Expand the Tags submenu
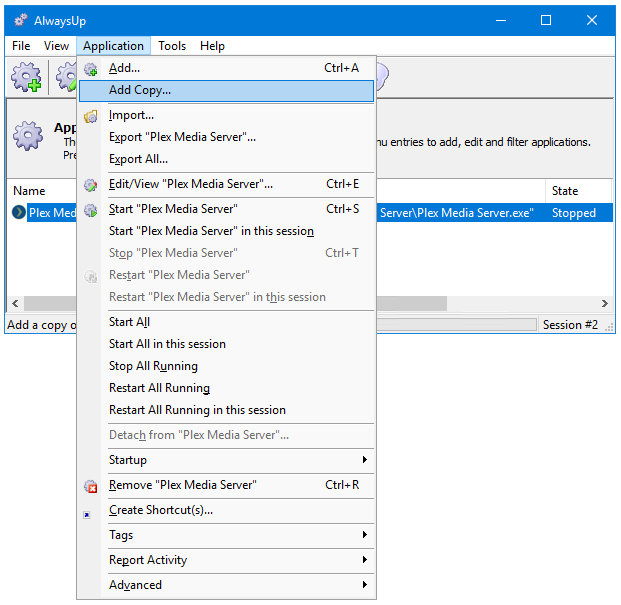The width and height of the screenshot is (621, 605). [227, 535]
